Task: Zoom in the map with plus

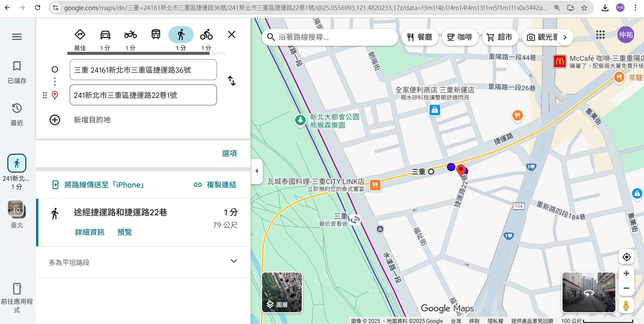Action: 626,274
